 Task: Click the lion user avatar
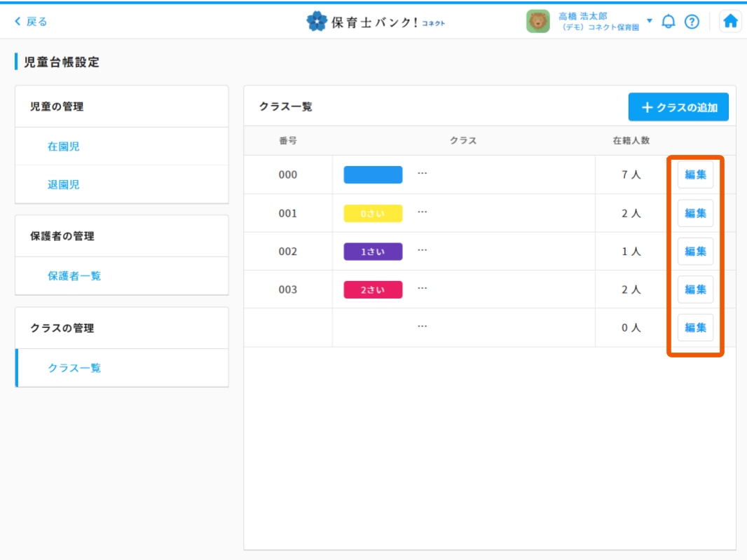[x=537, y=22]
